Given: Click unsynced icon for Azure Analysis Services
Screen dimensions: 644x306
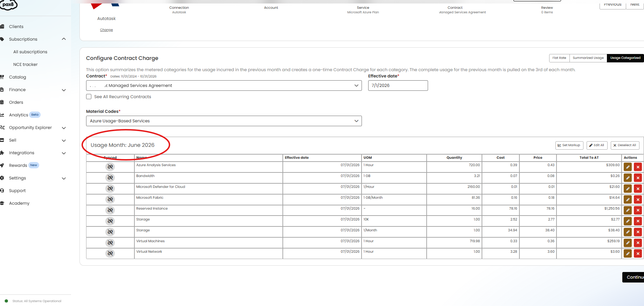Looking at the screenshot, I should [x=110, y=167].
